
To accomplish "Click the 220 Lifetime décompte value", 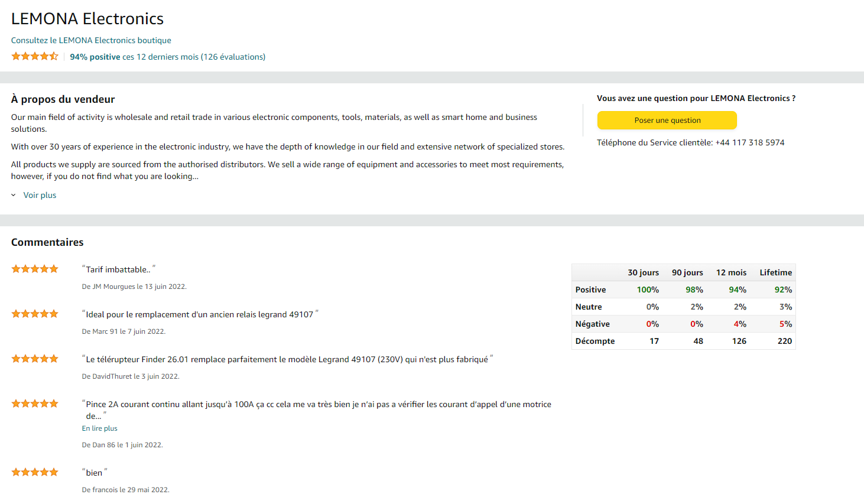I will click(785, 341).
